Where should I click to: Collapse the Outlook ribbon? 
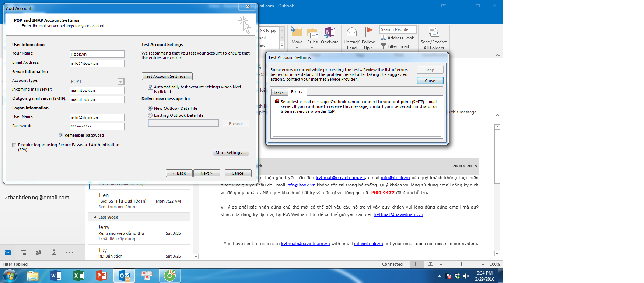pyautogui.click(x=498, y=55)
